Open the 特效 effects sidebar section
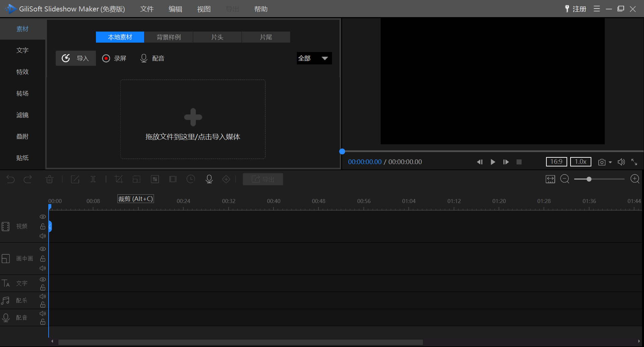 [22, 72]
